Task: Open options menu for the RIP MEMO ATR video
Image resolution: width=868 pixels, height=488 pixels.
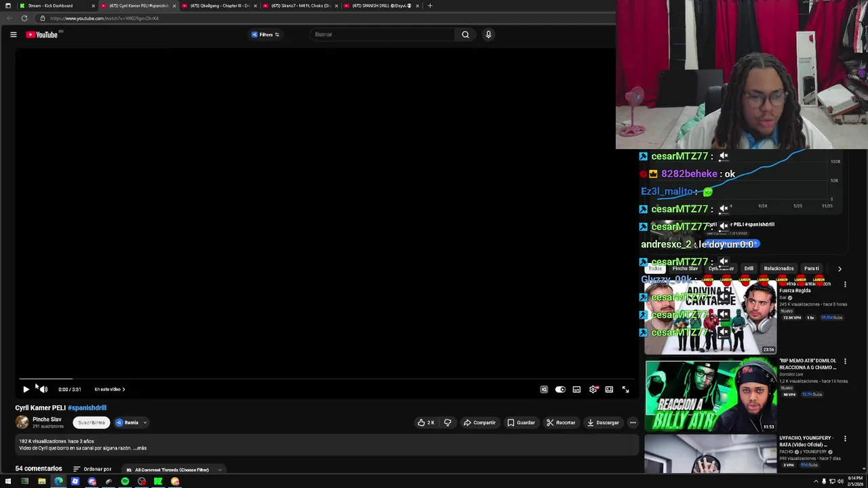Action: tap(845, 362)
